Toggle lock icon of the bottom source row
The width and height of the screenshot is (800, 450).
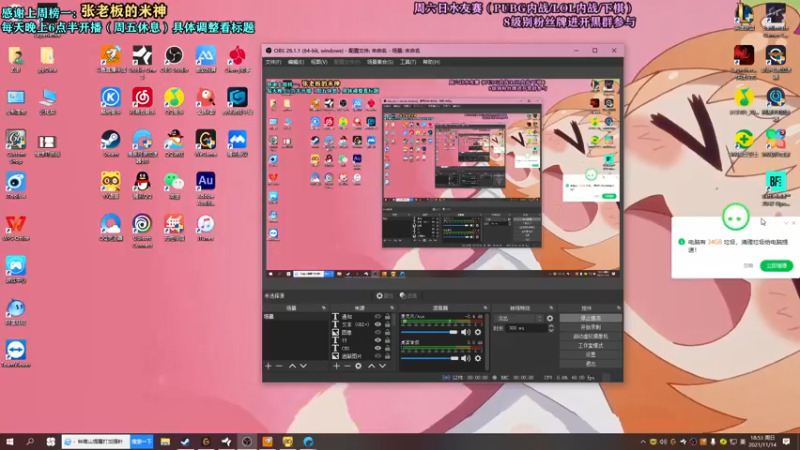pyautogui.click(x=387, y=356)
